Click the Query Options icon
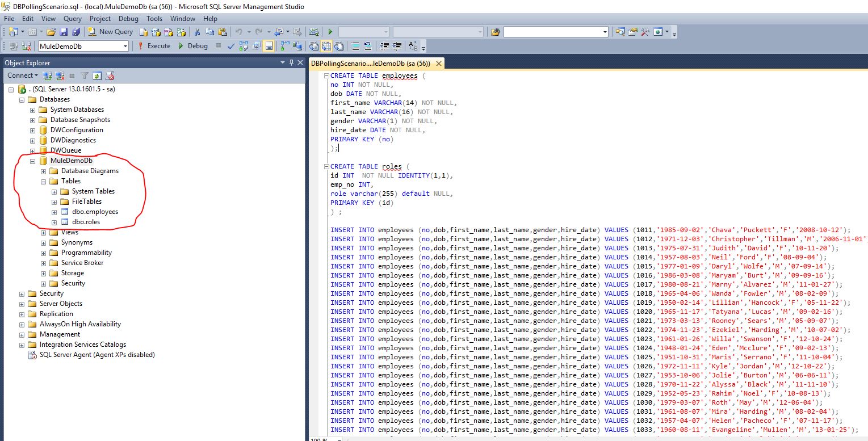 pyautogui.click(x=256, y=46)
